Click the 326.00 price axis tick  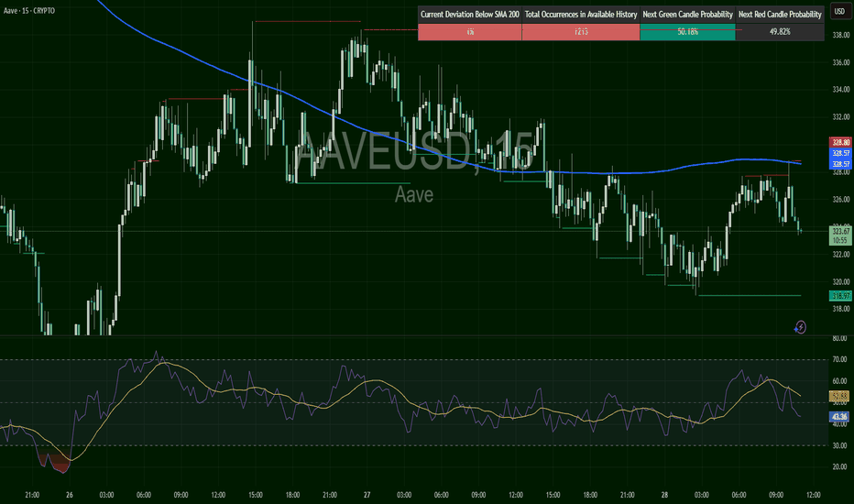pos(840,200)
